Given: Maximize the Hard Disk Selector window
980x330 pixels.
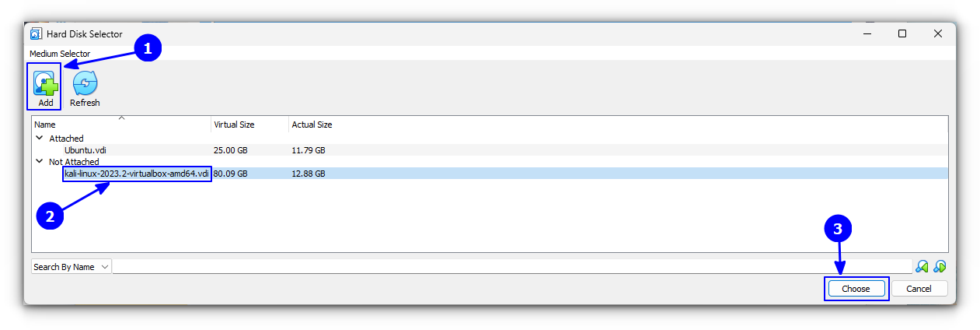Looking at the screenshot, I should [x=902, y=33].
